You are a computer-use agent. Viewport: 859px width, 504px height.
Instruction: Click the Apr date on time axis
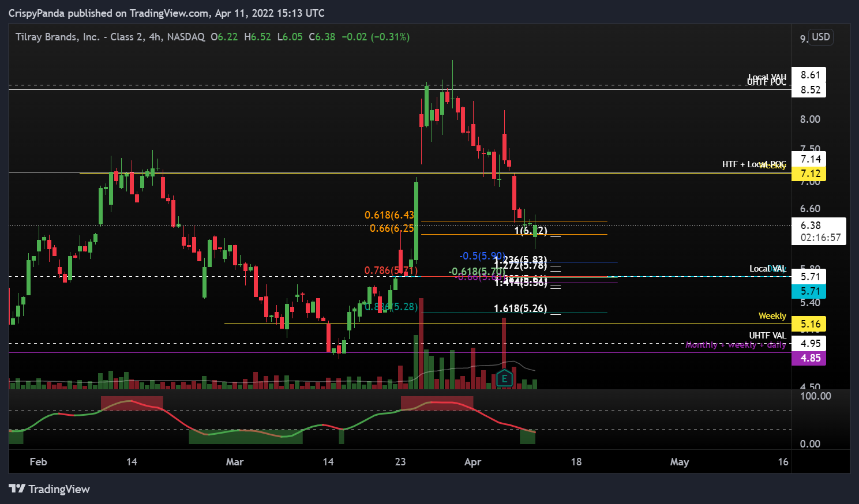(x=472, y=462)
